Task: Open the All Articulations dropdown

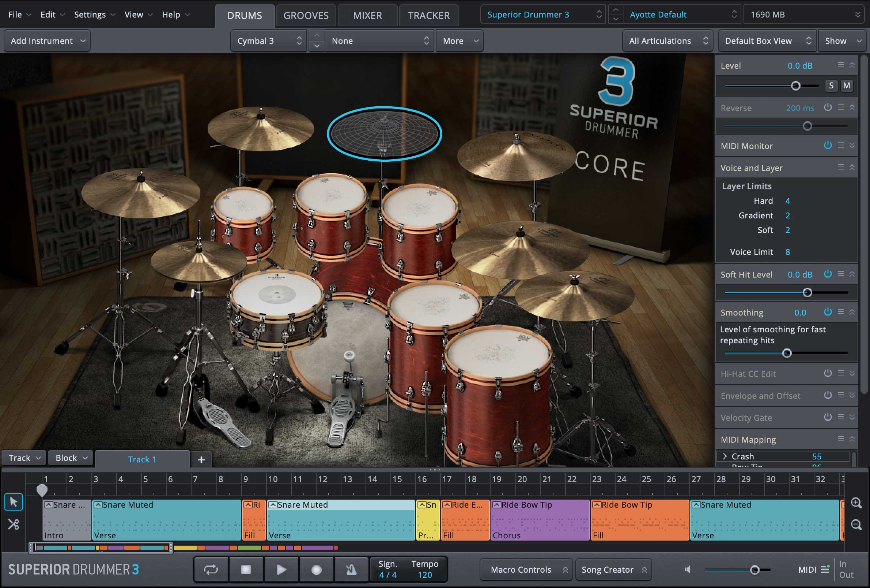Action: coord(668,41)
